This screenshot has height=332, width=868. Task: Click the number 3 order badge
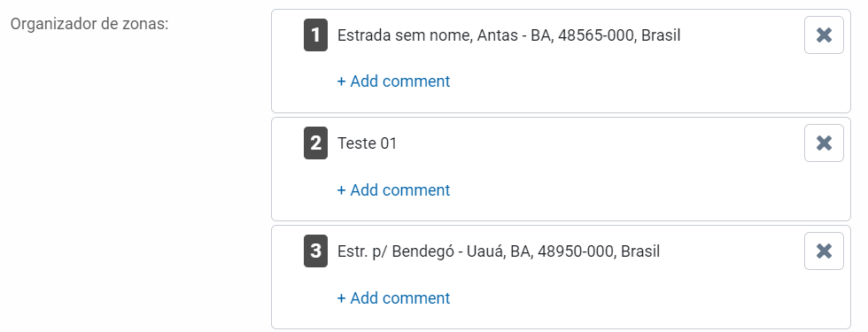pyautogui.click(x=315, y=251)
